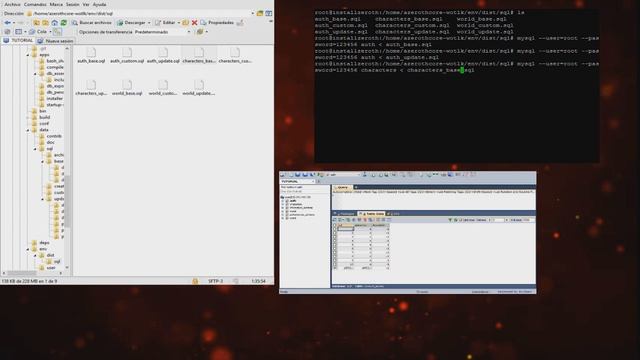Expand the world database in SQL client
This screenshot has width=640, height=360.
point(283,218)
